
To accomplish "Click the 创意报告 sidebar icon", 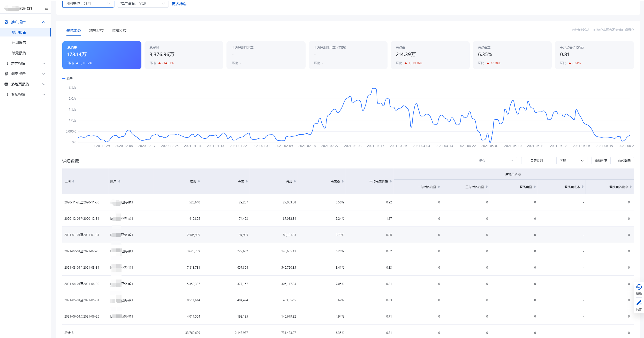I will pos(6,74).
